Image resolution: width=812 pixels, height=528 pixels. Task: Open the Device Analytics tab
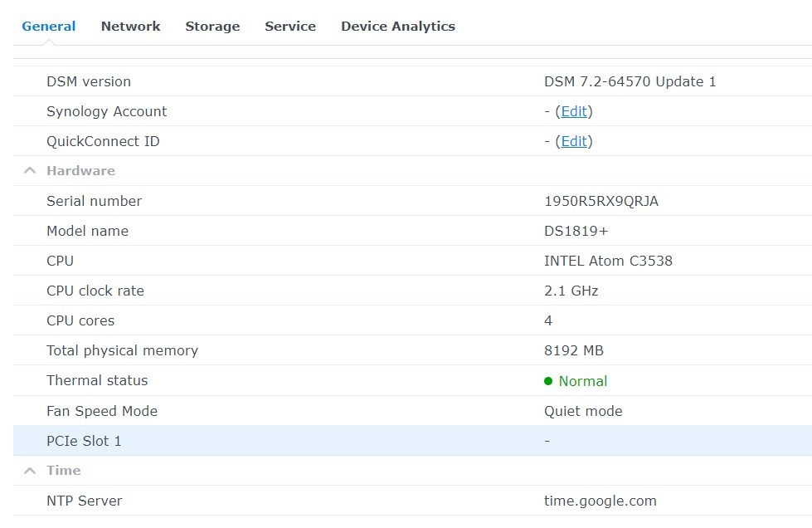pos(398,27)
